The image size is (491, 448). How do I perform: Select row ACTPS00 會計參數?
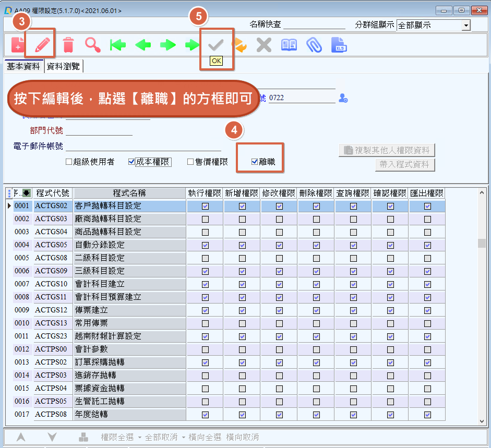(x=225, y=349)
